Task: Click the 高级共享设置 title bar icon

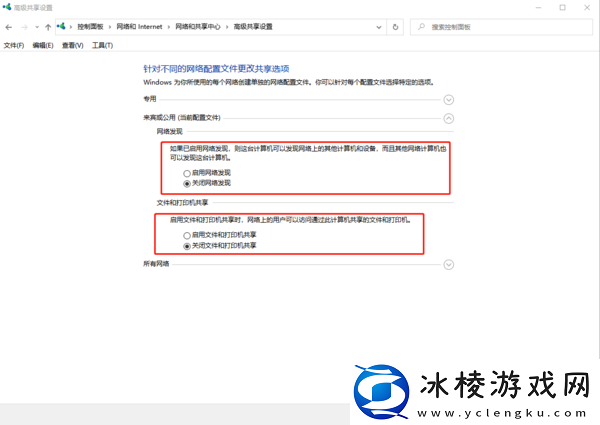Action: point(7,7)
